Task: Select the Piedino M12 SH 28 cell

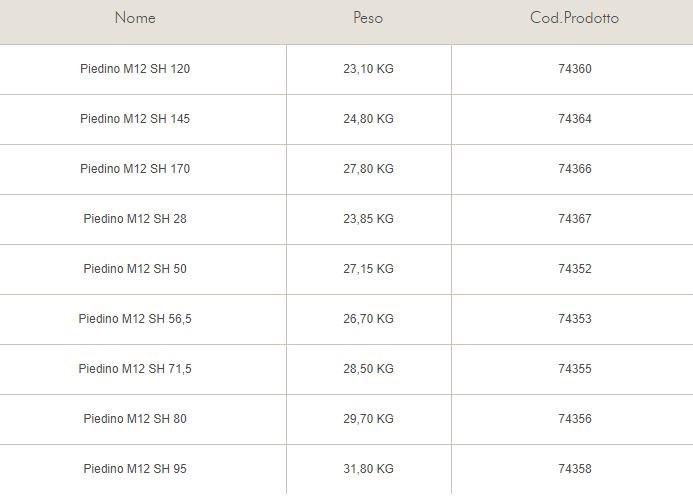Action: pos(135,219)
